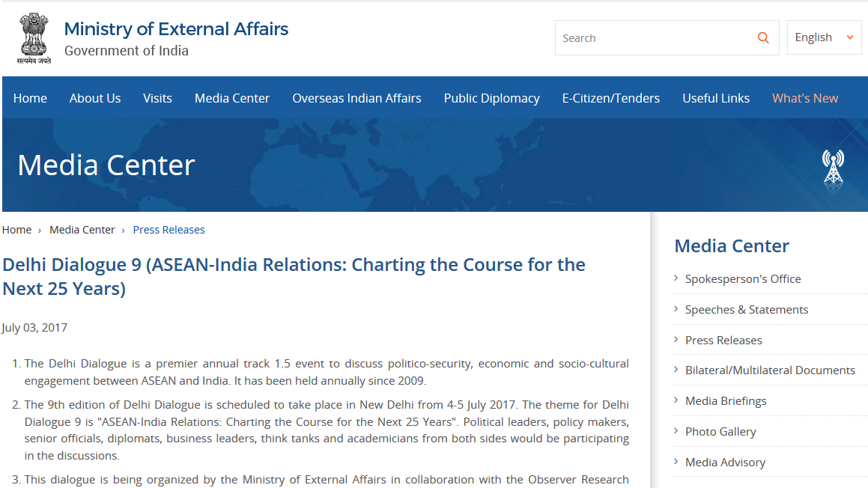Open the Visits menu
868x488 pixels.
157,98
